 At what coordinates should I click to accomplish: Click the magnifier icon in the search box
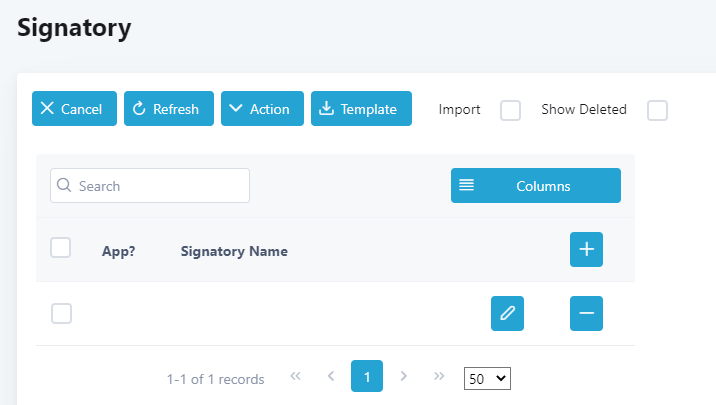tap(64, 185)
